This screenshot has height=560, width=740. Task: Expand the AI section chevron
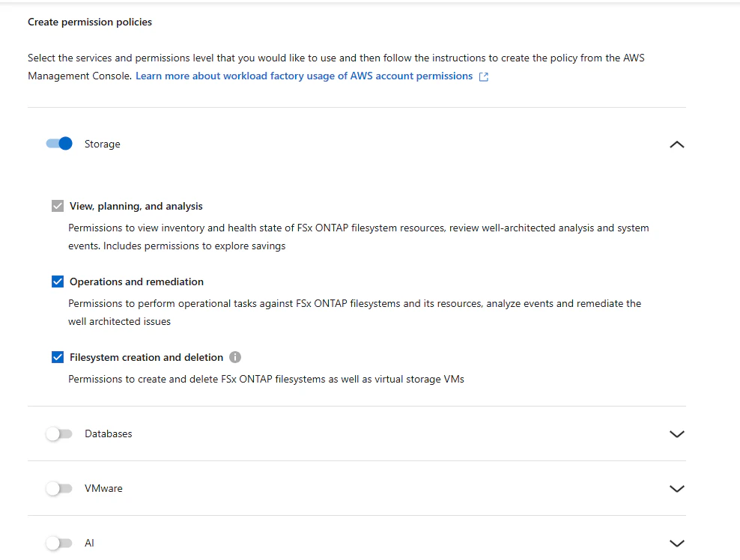coord(677,544)
